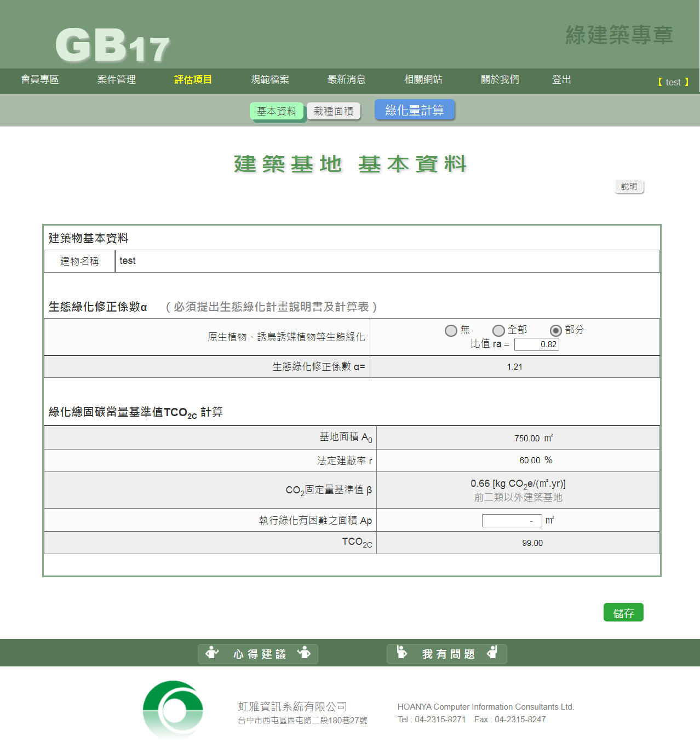This screenshot has width=700, height=754.
Task: Focus the 執行綠化有困難之面積 Ap field
Action: pyautogui.click(x=512, y=521)
